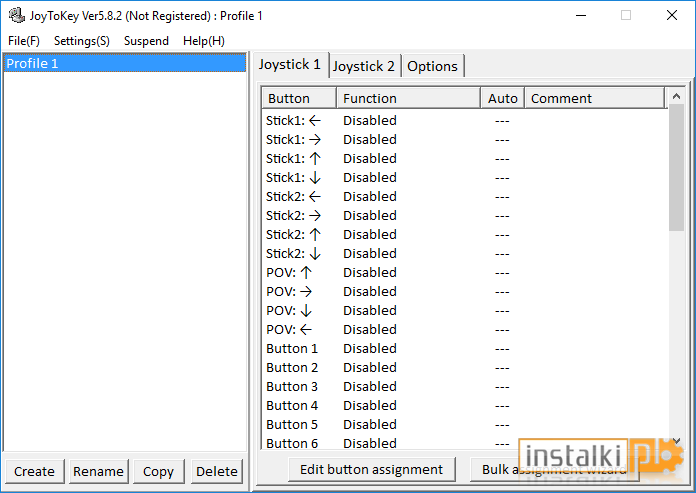Select Profile 1 in the profile list
The width and height of the screenshot is (696, 493).
125,63
